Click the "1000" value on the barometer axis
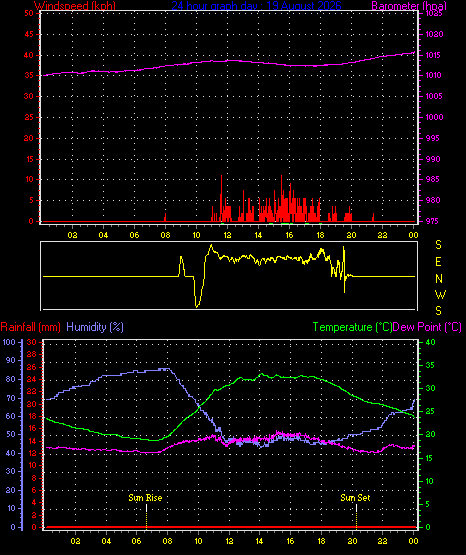 [434, 117]
